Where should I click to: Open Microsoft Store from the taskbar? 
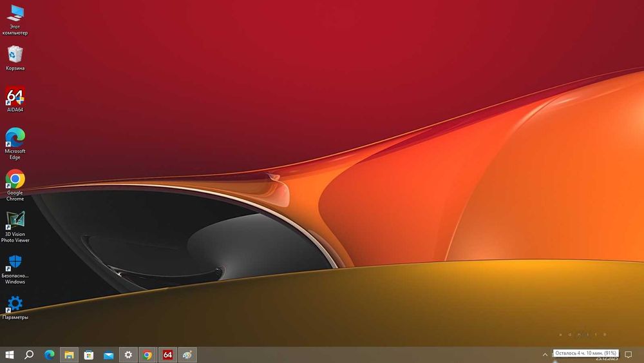[x=89, y=355]
